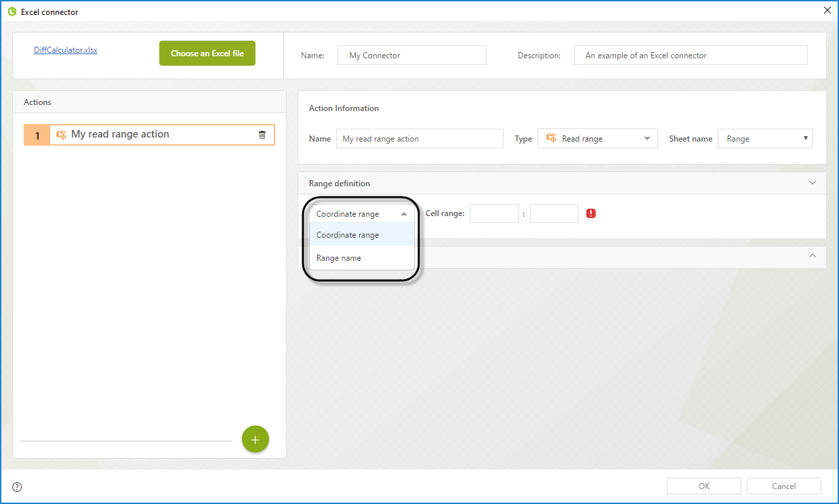Open the Sheet name dropdown

(x=764, y=139)
